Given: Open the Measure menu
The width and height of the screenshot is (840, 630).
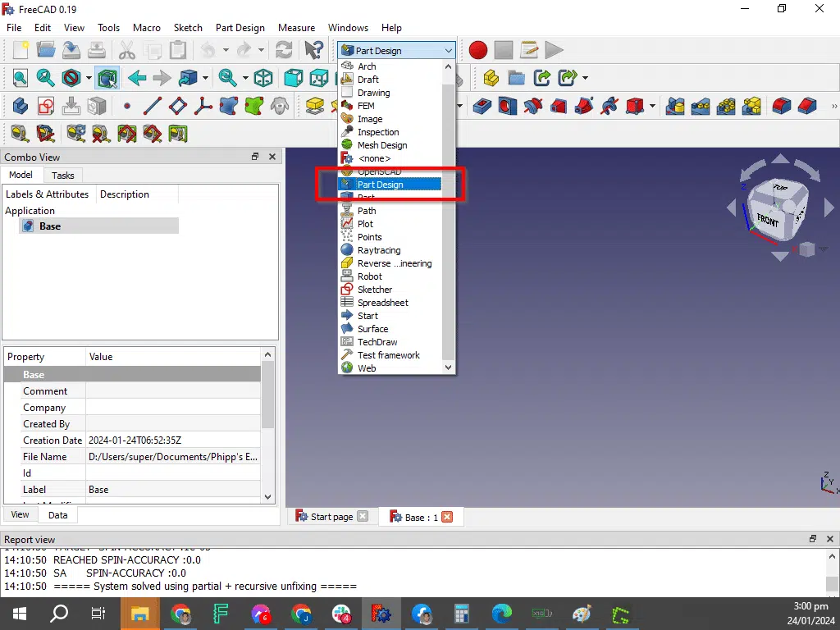Looking at the screenshot, I should point(296,28).
